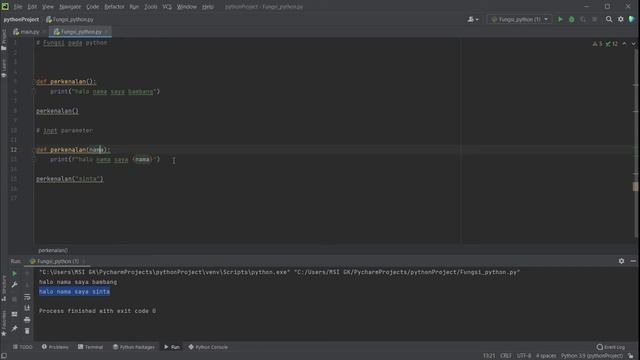This screenshot has width=640, height=360.
Task: Open the View menu
Action: 48,7
